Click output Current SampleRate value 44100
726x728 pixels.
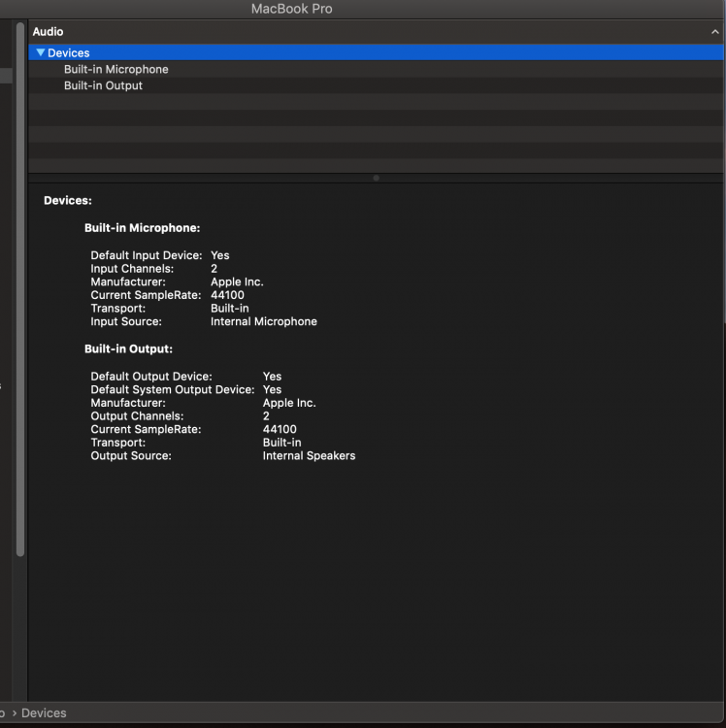(x=280, y=429)
